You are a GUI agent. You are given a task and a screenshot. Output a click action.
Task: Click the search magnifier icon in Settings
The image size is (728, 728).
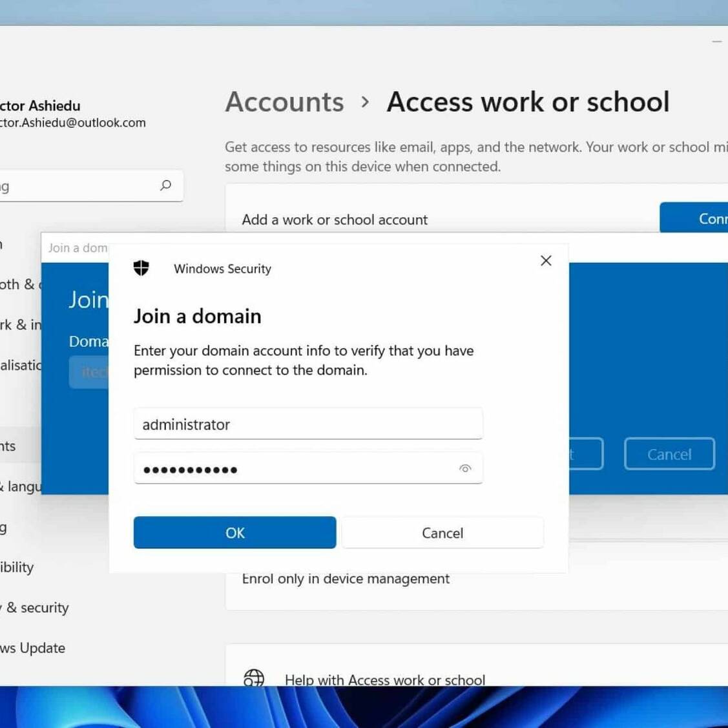(165, 186)
